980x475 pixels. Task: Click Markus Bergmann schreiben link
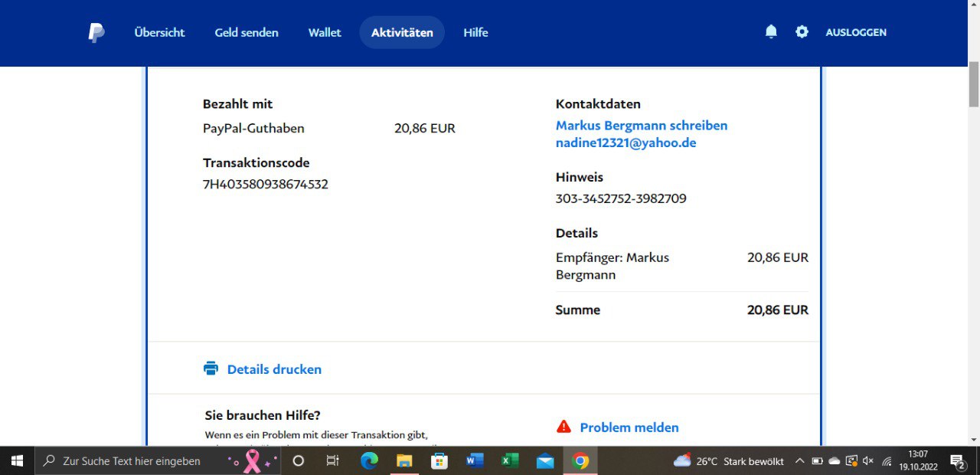642,126
